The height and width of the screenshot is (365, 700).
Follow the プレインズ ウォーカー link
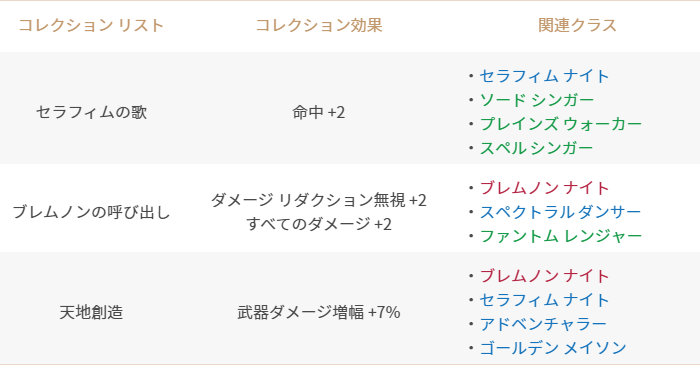tap(561, 124)
